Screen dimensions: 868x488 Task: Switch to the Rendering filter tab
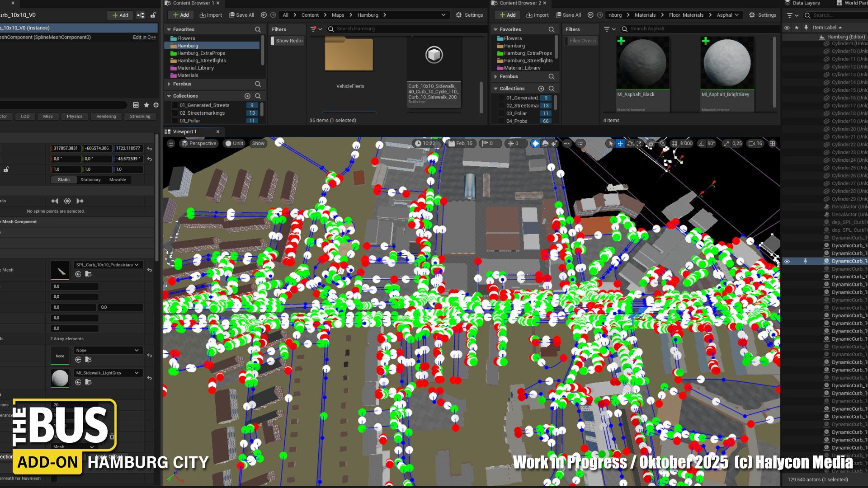click(x=106, y=117)
